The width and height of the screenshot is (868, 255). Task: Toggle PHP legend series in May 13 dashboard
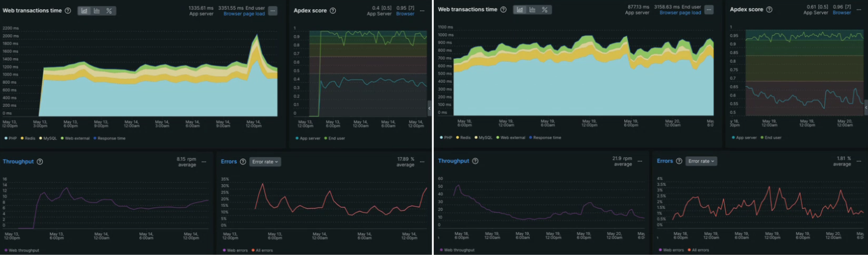pos(11,139)
